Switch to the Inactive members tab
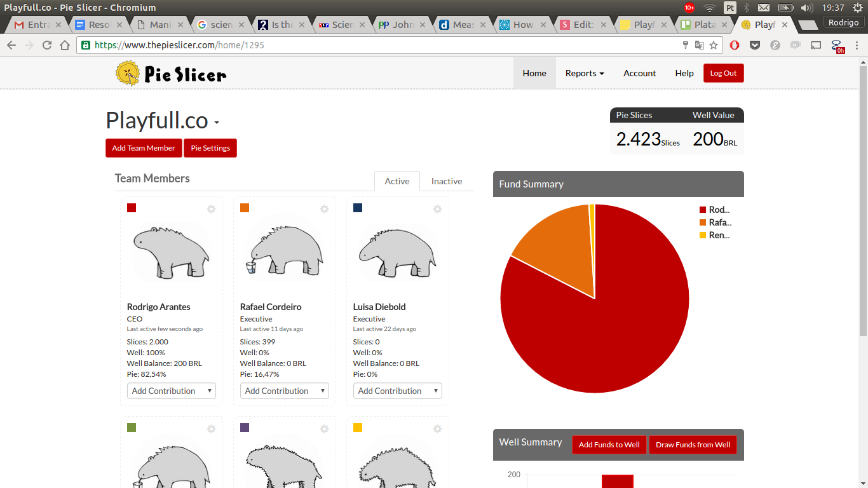Viewport: 868px width, 488px height. point(447,181)
